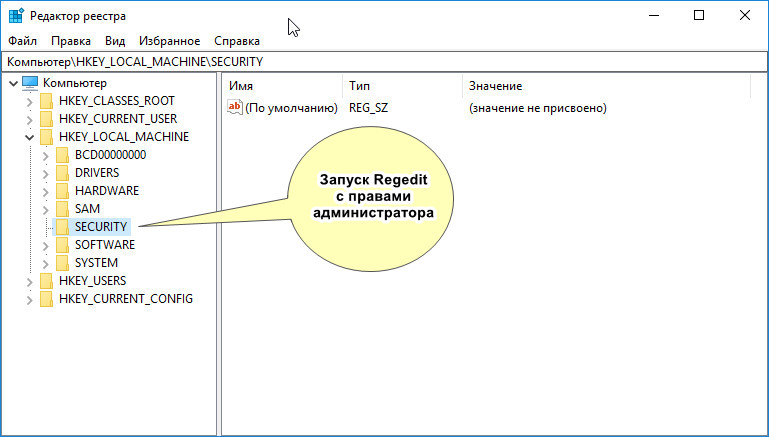769x437 pixels.
Task: Select the HKEY_CURRENT_USER label
Action: 118,119
